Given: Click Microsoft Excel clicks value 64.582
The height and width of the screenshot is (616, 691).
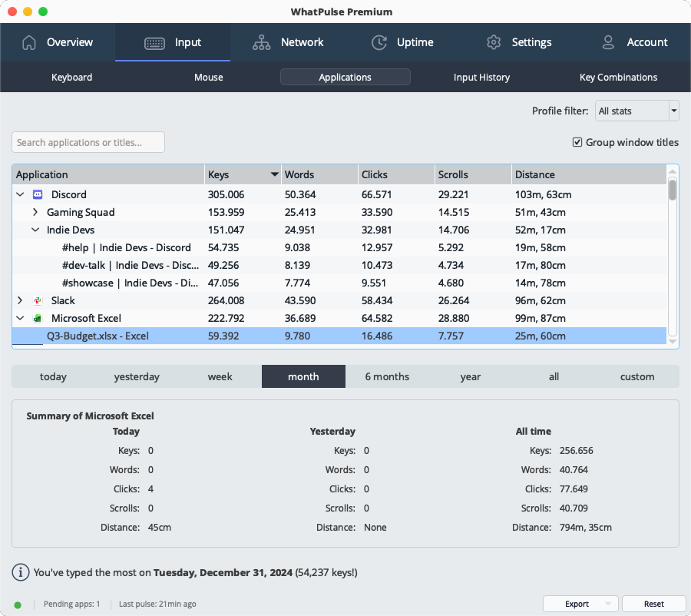Looking at the screenshot, I should click(377, 318).
